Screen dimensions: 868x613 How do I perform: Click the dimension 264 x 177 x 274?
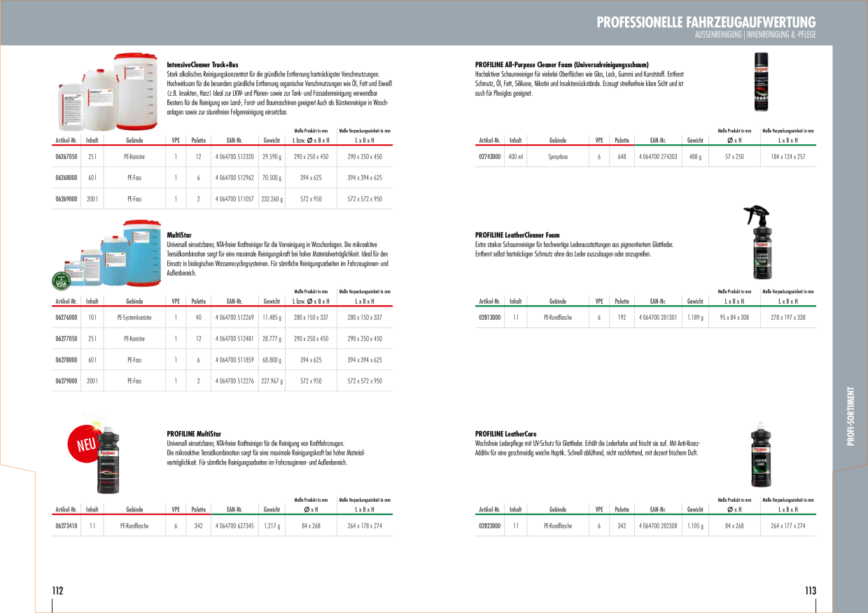pyautogui.click(x=788, y=526)
